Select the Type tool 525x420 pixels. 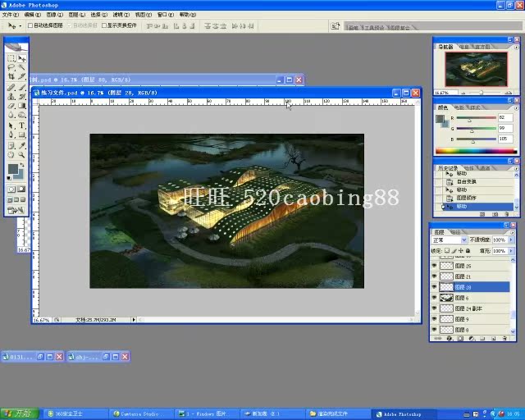22,126
